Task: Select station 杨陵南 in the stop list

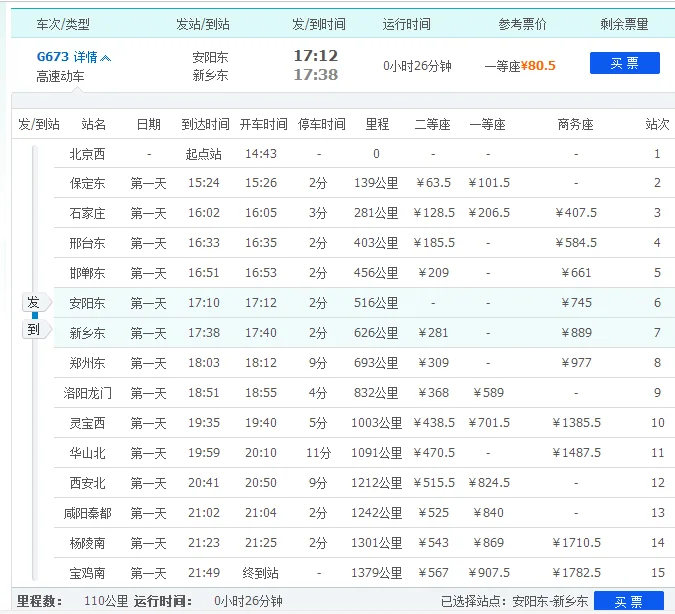Action: coord(87,543)
